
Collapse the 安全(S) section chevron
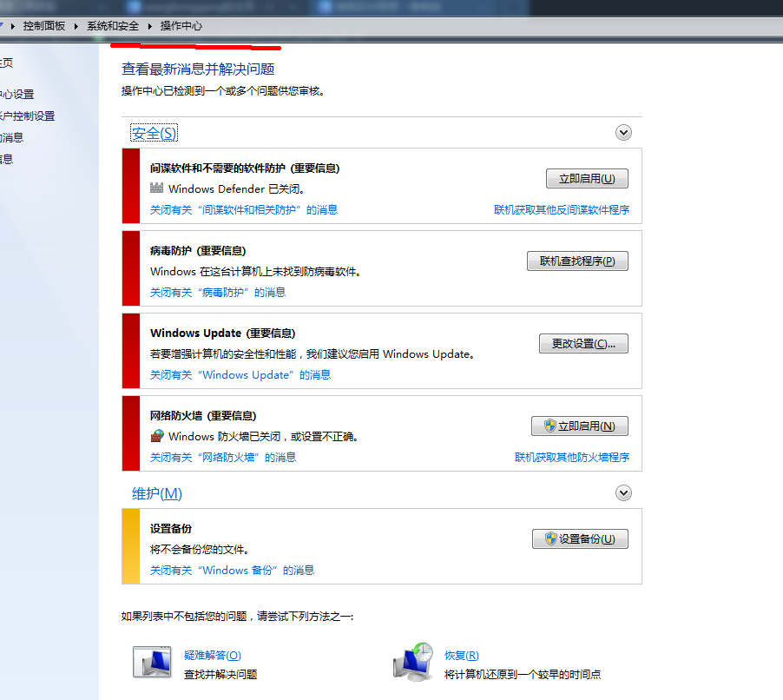tap(623, 132)
